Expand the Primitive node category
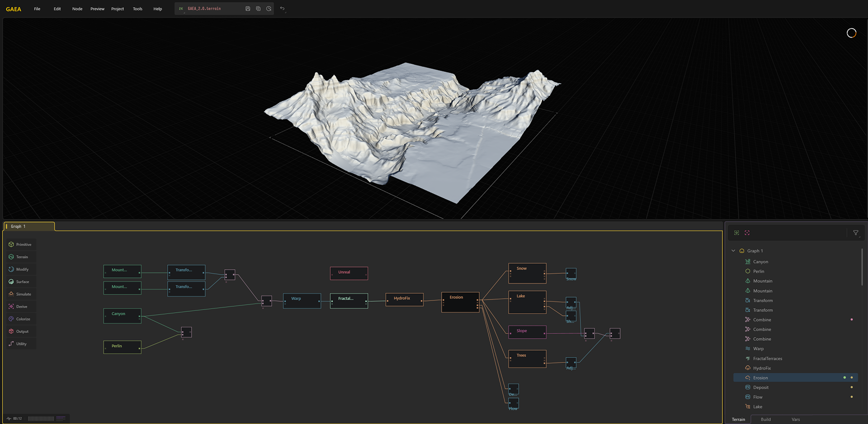Viewport: 868px width, 424px height. [x=20, y=244]
